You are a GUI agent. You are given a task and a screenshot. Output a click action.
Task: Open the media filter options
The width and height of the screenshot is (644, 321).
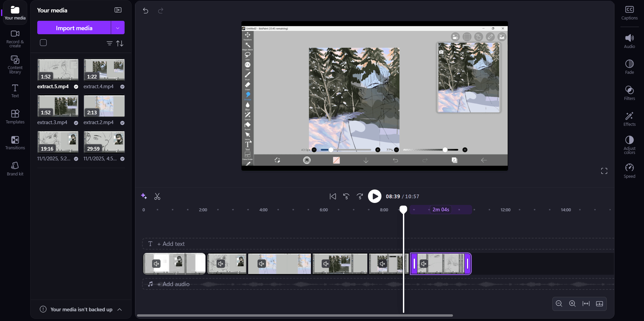pyautogui.click(x=109, y=43)
